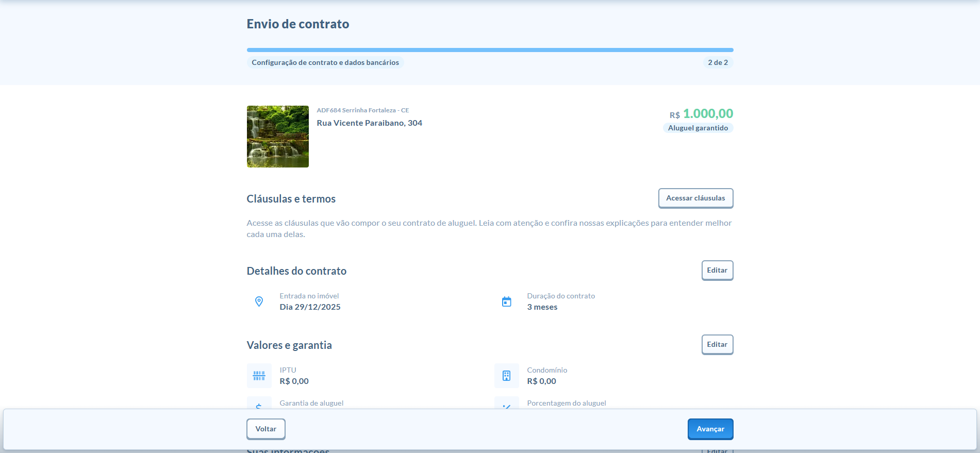Click the Aluguel garantido badge
Image resolution: width=980 pixels, height=453 pixels.
tap(697, 128)
